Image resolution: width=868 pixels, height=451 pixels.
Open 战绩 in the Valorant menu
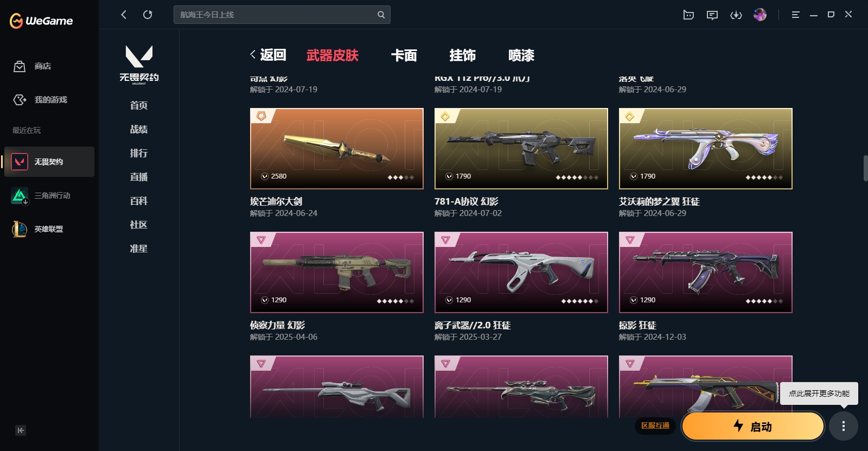tap(139, 129)
